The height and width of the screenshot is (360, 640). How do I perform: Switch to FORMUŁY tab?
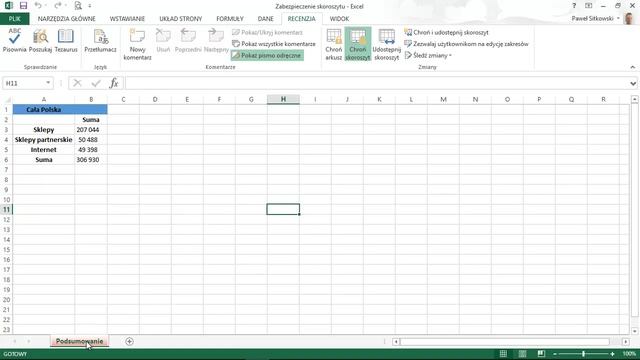[230, 19]
